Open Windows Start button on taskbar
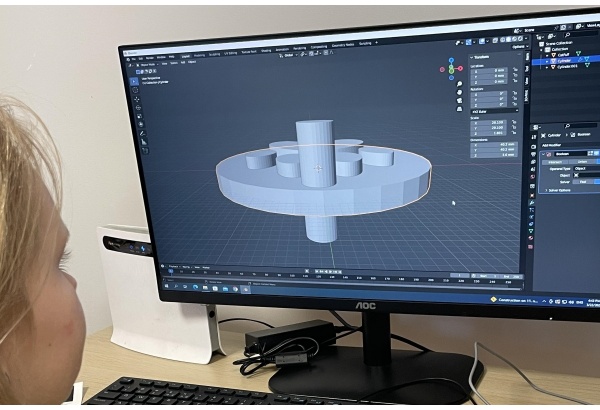 tap(166, 286)
